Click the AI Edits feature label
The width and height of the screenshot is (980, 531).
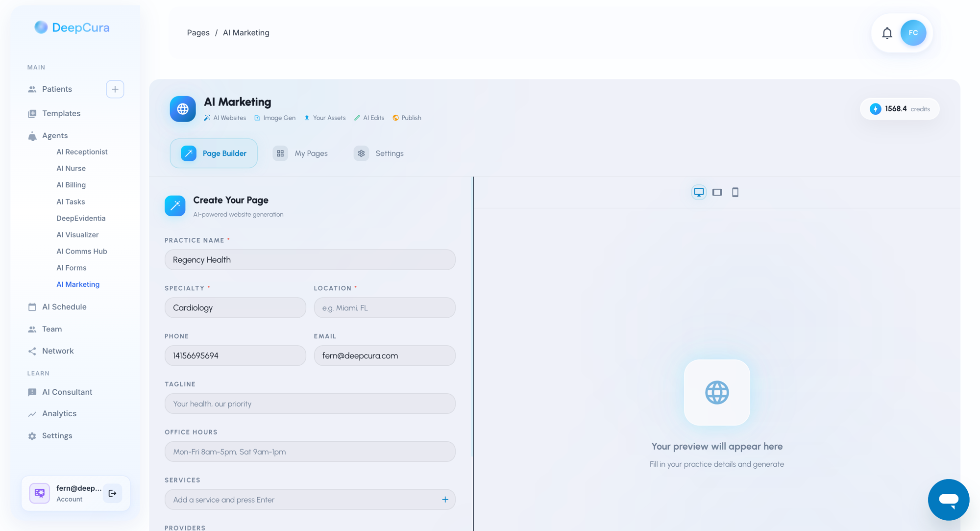[369, 118]
